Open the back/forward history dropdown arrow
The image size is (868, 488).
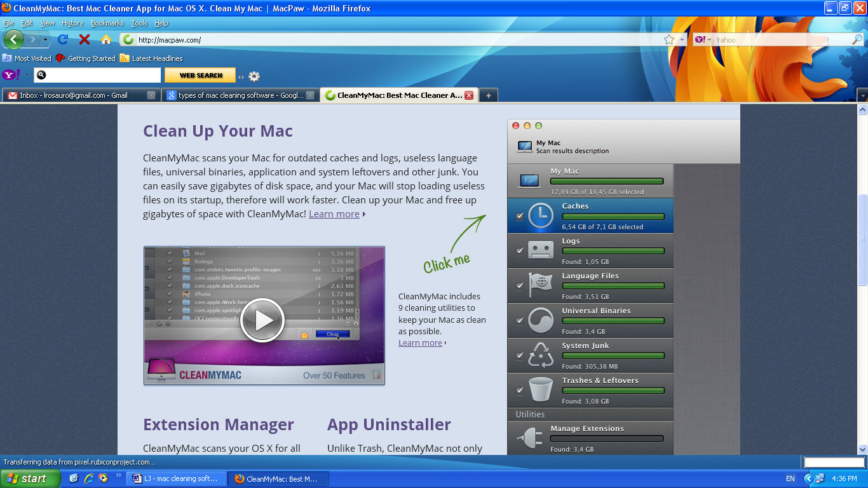pyautogui.click(x=45, y=39)
